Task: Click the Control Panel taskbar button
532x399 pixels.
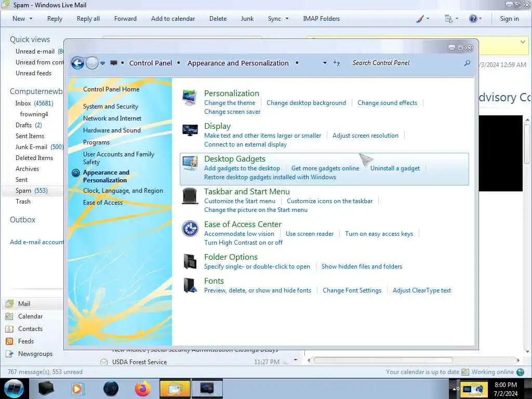Action: (x=207, y=389)
